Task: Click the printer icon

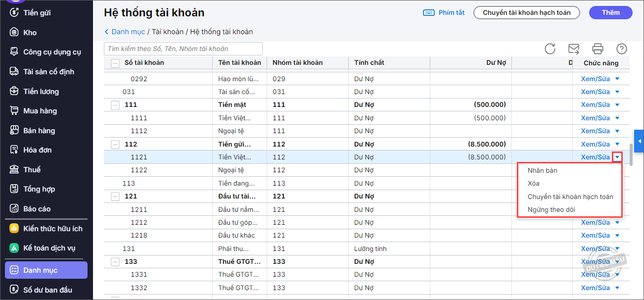Action: (598, 49)
